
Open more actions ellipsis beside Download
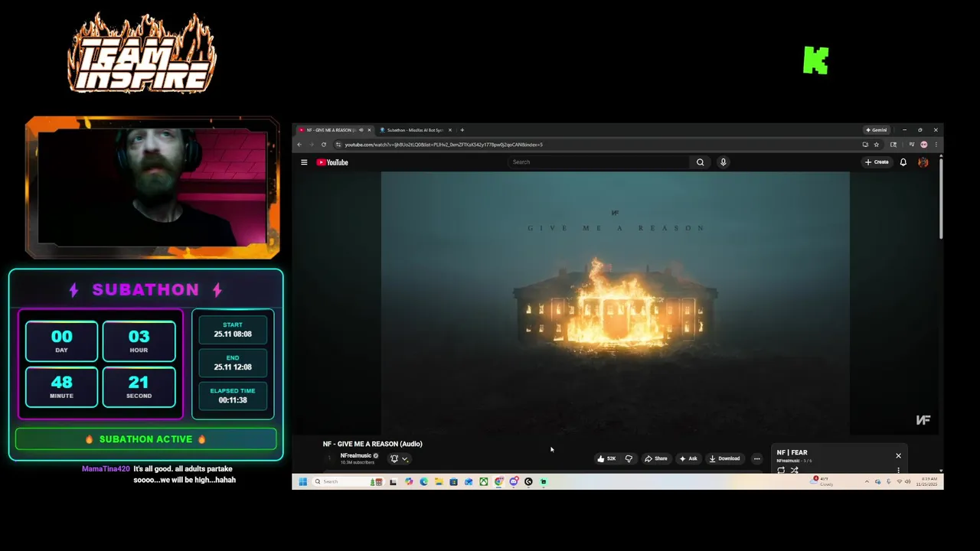pos(756,458)
